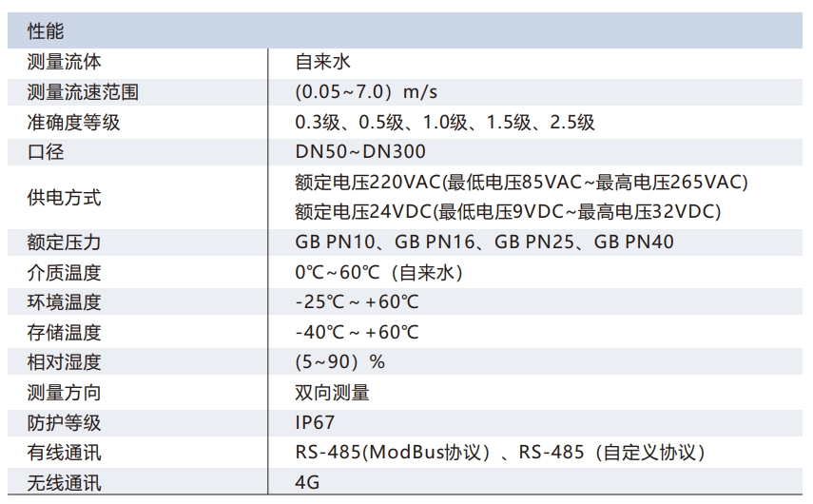Click the 性能 table header
This screenshot has height=504, width=813.
pos(46,32)
